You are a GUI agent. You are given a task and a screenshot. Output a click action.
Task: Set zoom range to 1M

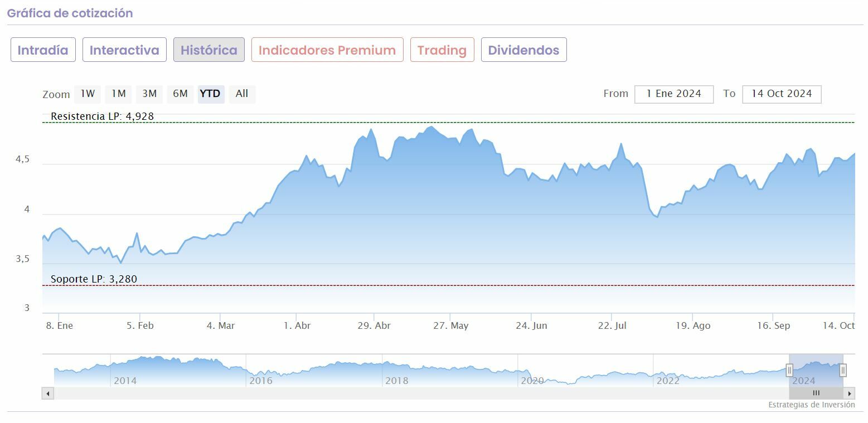(118, 94)
